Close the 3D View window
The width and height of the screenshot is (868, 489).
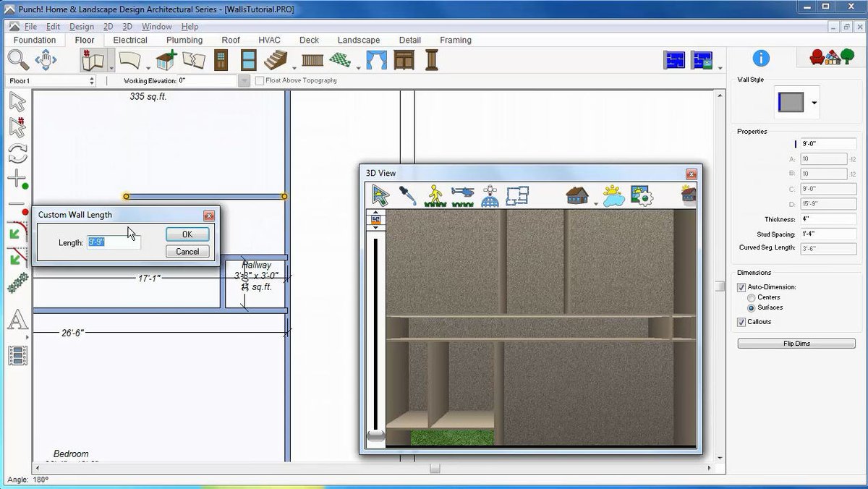[x=692, y=174]
